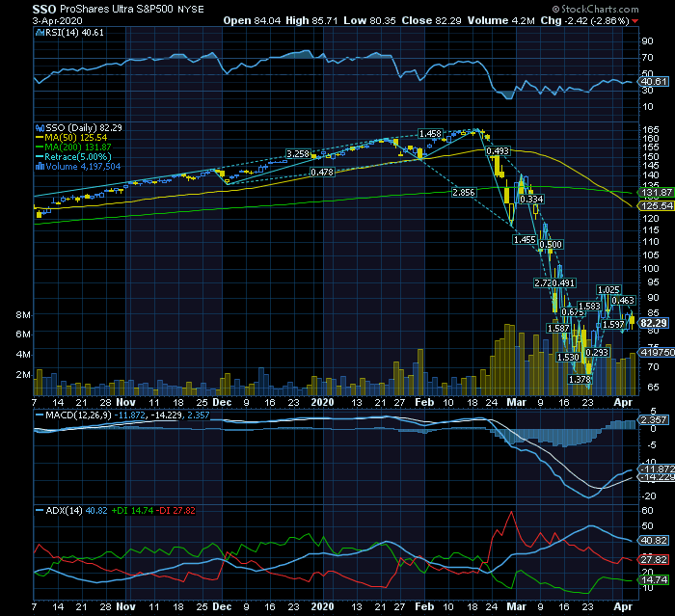Click the 1.530 retracement label
This screenshot has height=616, width=675.
click(x=568, y=358)
